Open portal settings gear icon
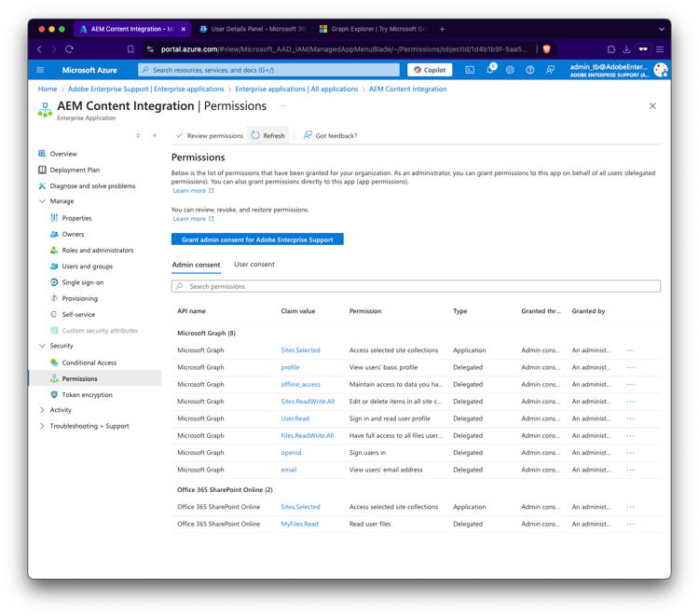The width and height of the screenshot is (699, 616). [510, 70]
